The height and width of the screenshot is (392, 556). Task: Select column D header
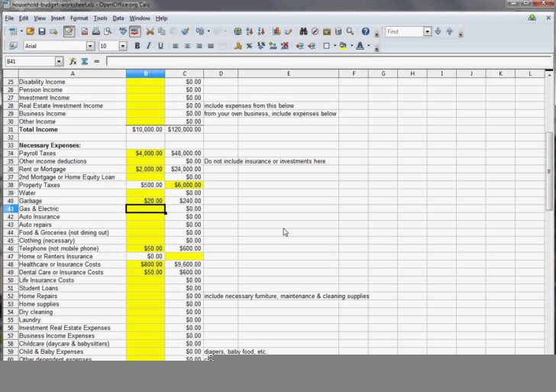coord(220,74)
